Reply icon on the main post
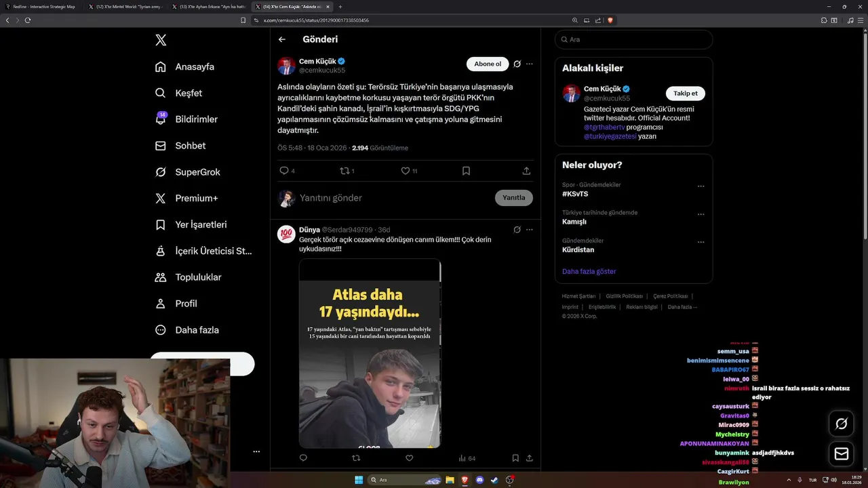This screenshot has width=868, height=488. point(284,171)
